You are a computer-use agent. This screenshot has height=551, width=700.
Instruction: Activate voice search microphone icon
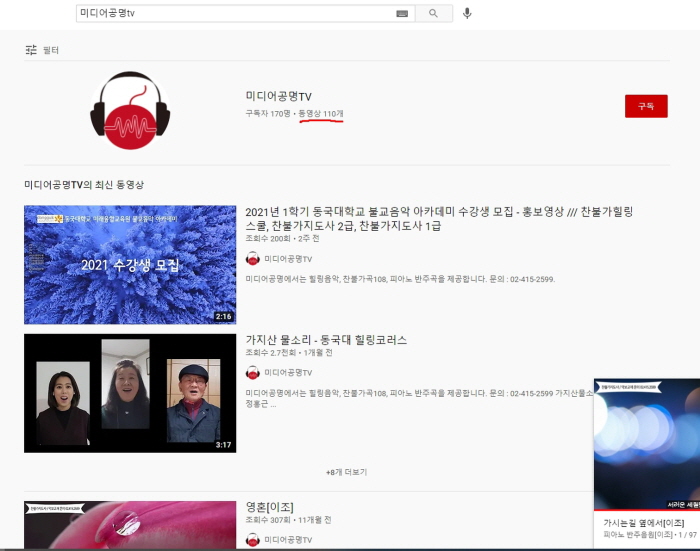tap(467, 13)
